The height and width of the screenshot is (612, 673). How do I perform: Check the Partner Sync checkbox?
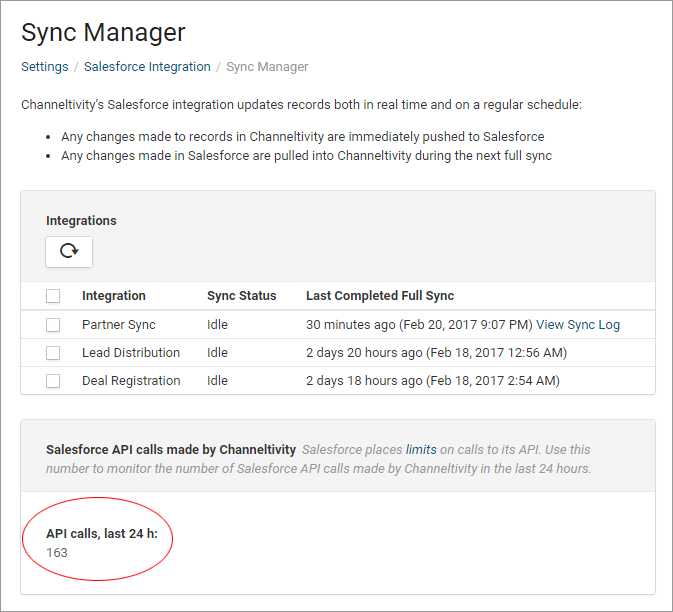click(53, 325)
